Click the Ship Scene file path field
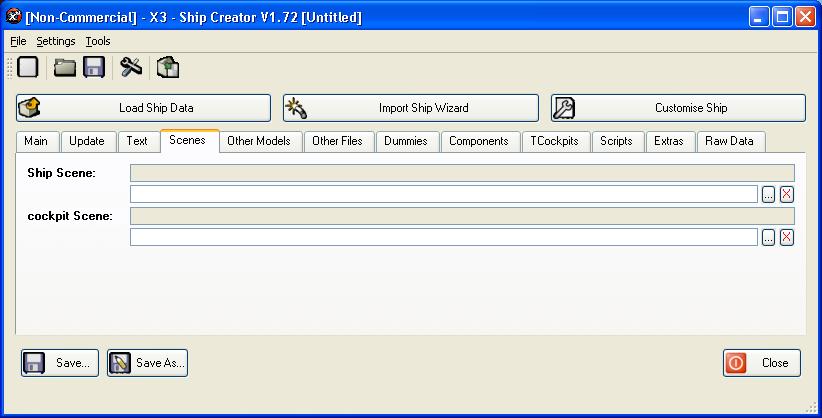This screenshot has width=822, height=418. tap(444, 194)
